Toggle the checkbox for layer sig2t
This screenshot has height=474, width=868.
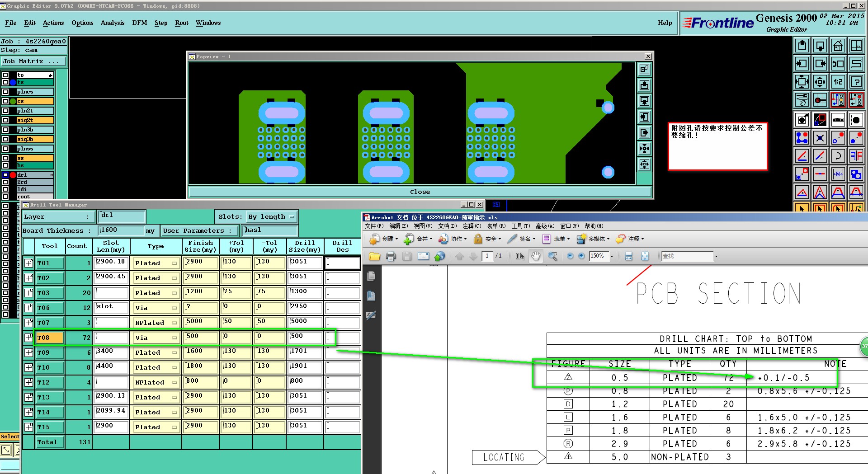(x=5, y=120)
